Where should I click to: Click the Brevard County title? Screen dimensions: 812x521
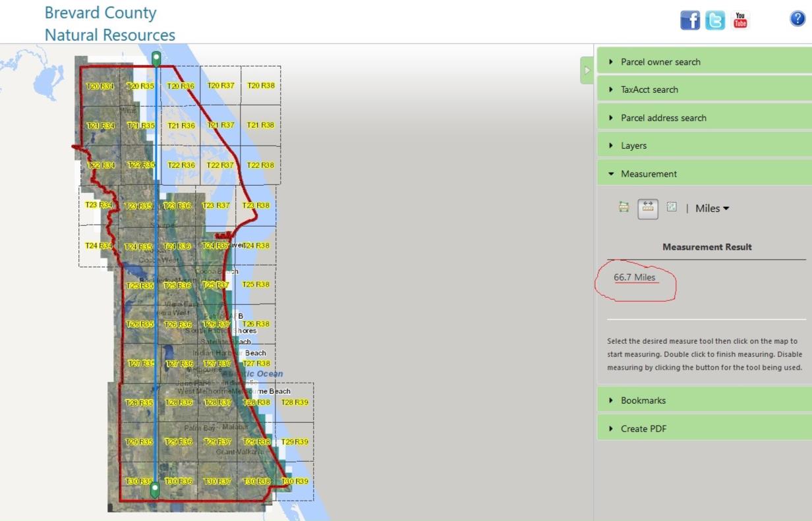tap(100, 13)
